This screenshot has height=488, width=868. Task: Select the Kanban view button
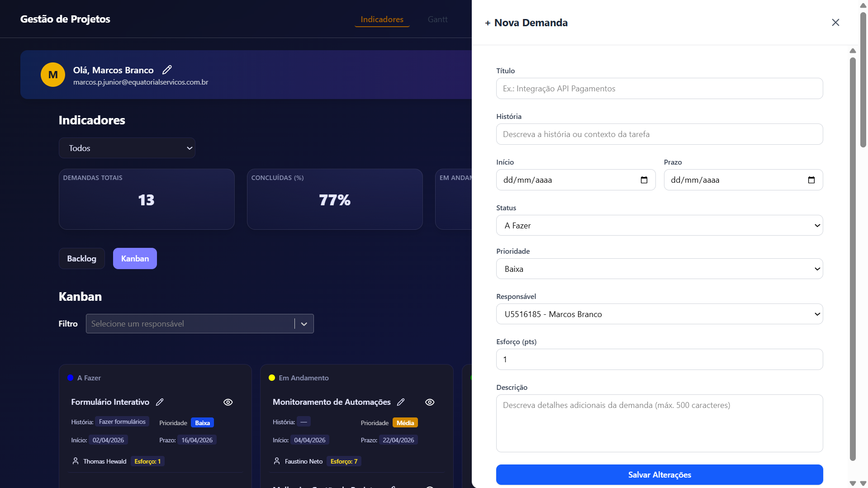[x=135, y=258]
